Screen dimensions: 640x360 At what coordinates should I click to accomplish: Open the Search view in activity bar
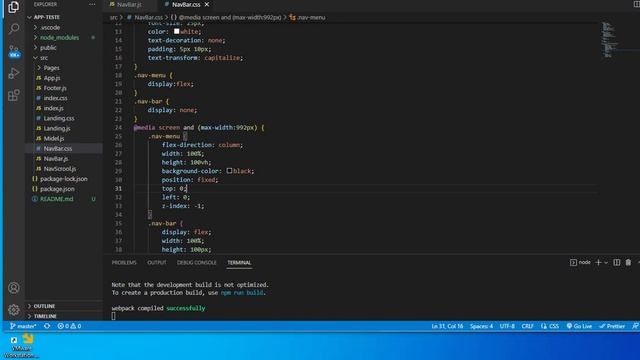13,28
